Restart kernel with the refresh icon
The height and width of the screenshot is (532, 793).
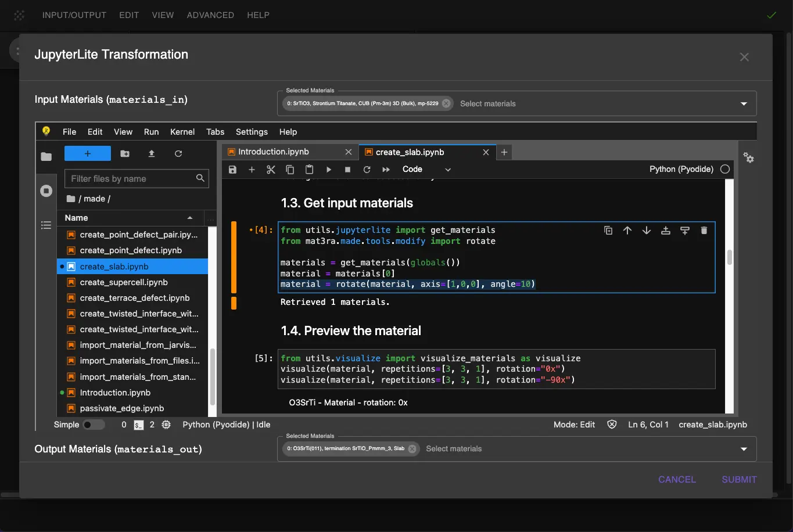point(367,170)
